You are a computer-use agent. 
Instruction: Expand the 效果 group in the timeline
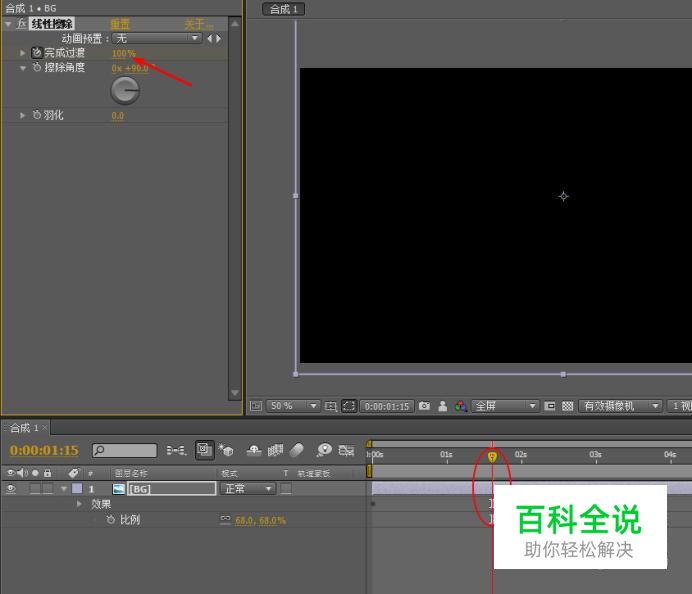click(x=80, y=505)
